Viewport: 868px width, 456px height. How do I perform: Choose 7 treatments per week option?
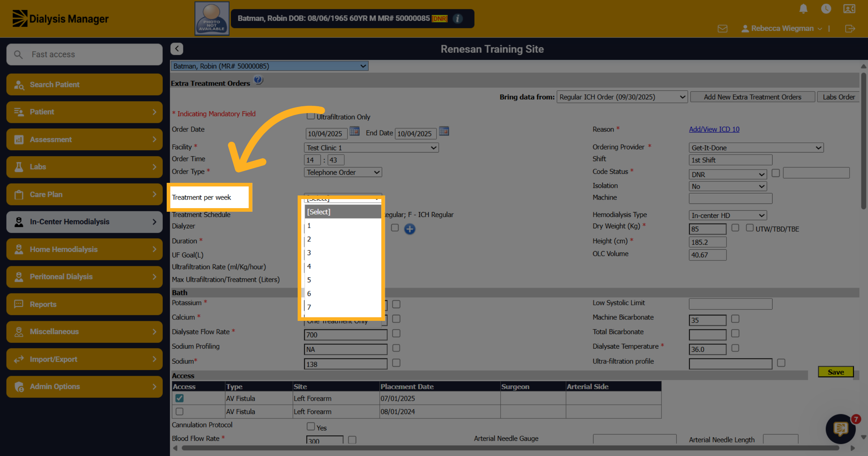pos(342,307)
